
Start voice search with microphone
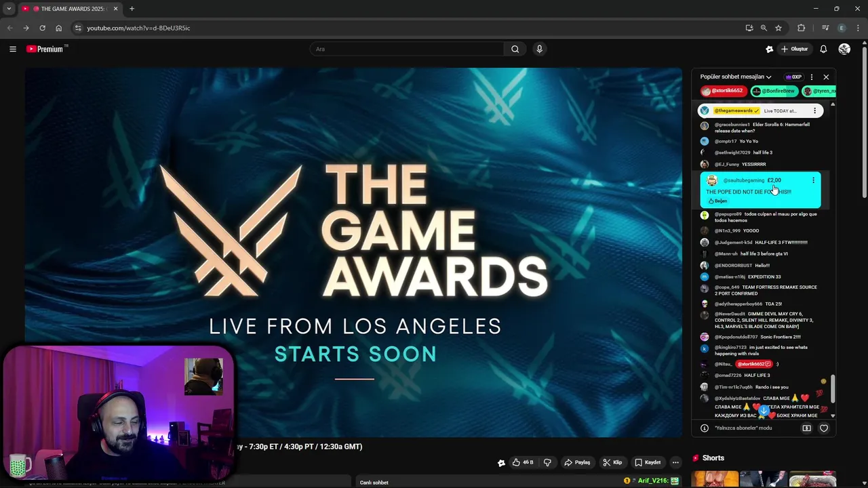[539, 49]
